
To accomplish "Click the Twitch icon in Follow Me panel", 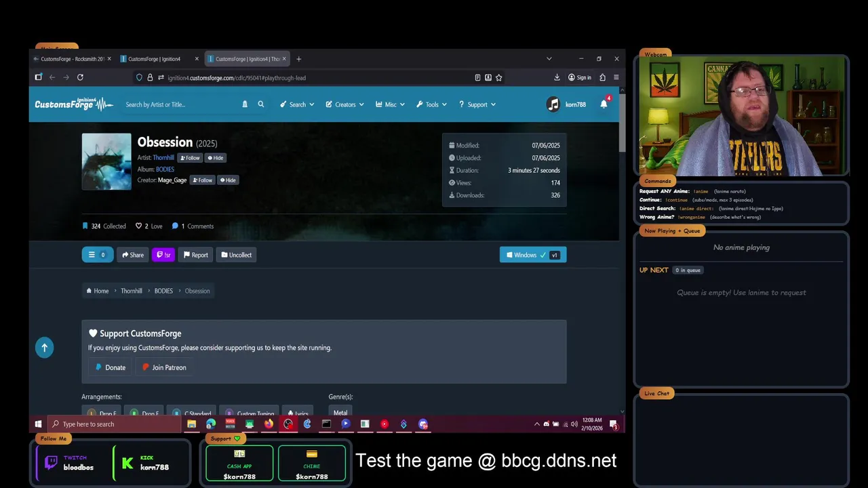I will tap(51, 463).
